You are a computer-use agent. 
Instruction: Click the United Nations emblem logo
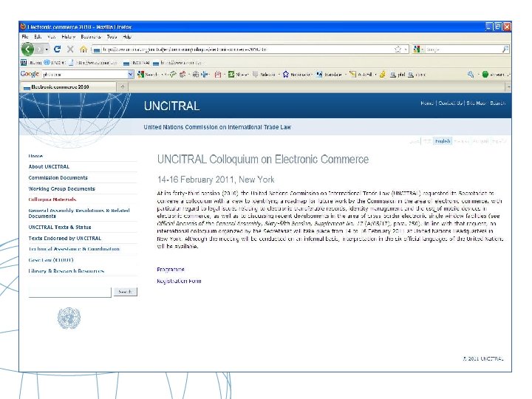69,318
